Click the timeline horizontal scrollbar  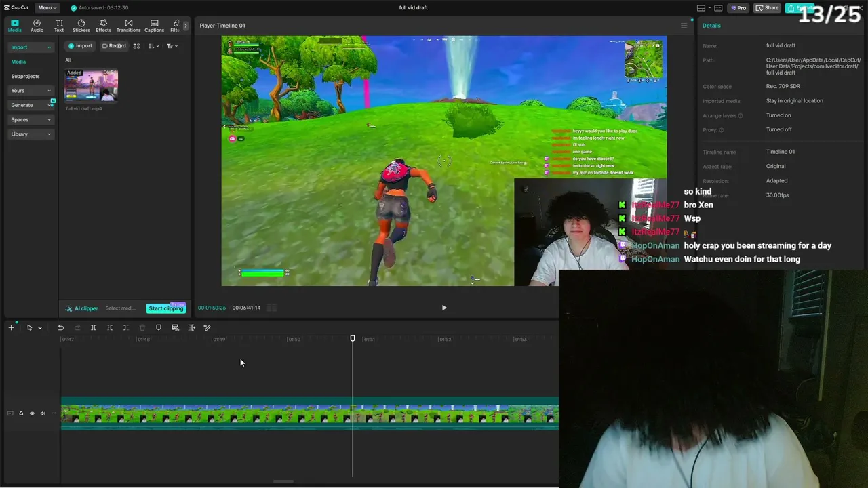283,481
